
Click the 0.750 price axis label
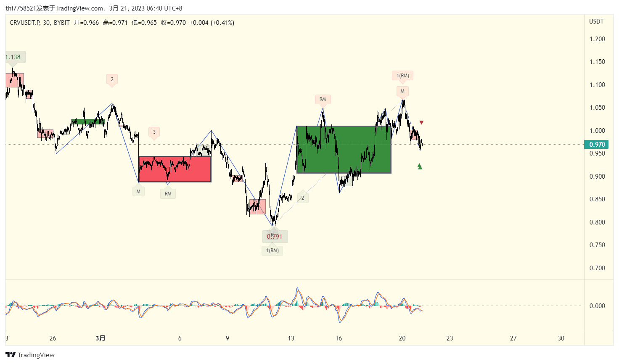[x=597, y=245]
